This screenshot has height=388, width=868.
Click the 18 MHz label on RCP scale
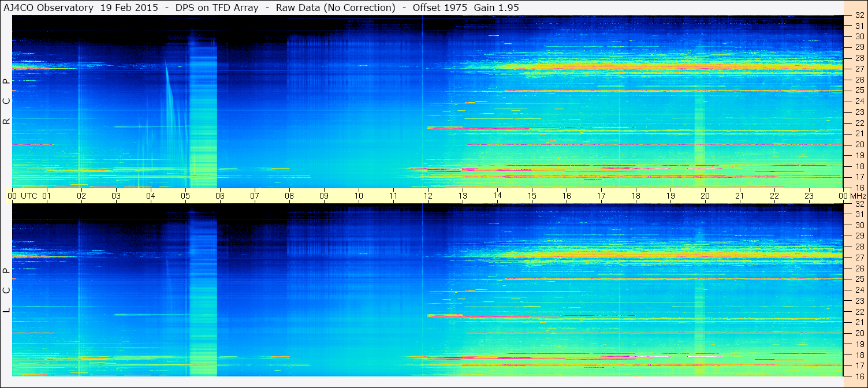(859, 166)
